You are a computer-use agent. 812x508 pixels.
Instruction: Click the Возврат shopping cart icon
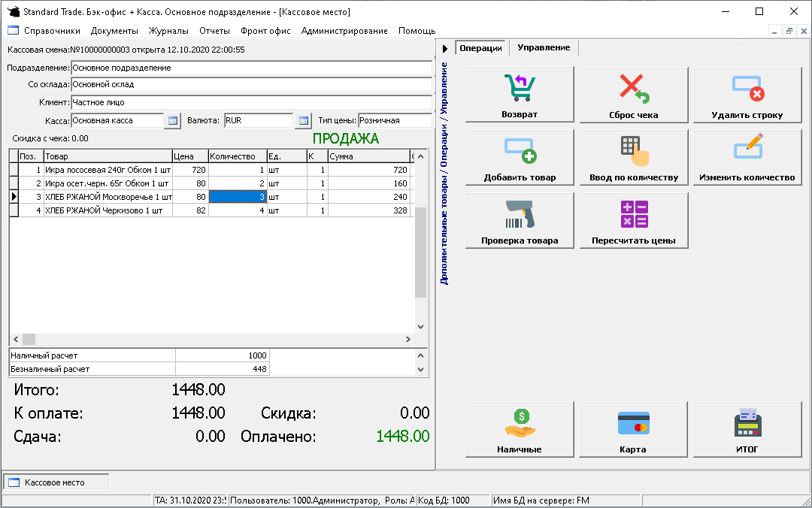tap(519, 88)
